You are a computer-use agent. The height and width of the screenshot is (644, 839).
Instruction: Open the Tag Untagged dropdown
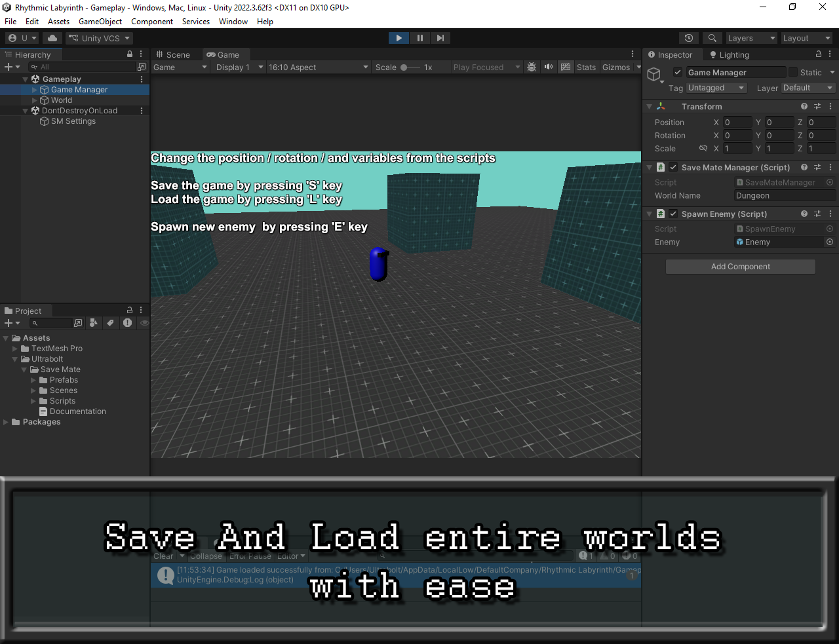(716, 88)
